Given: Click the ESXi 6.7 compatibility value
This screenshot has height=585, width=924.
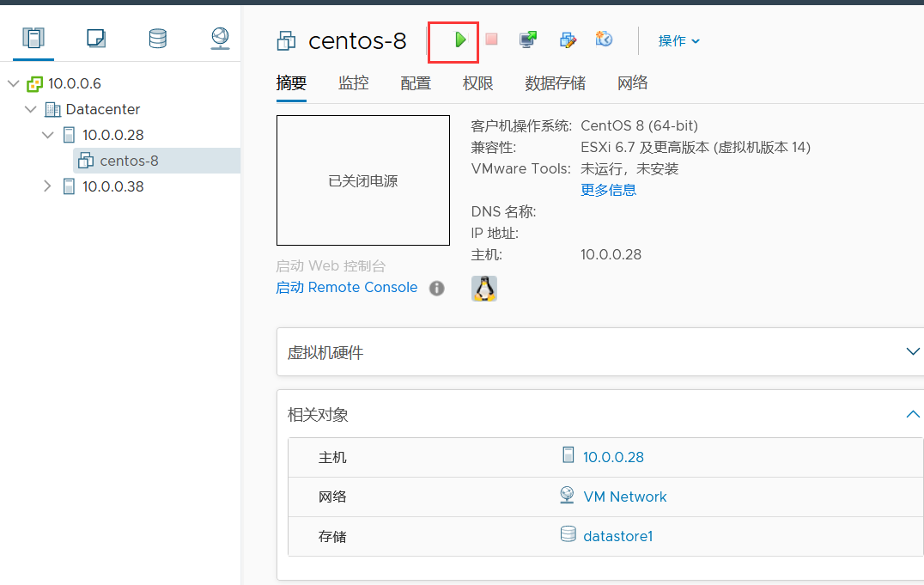Looking at the screenshot, I should 696,148.
